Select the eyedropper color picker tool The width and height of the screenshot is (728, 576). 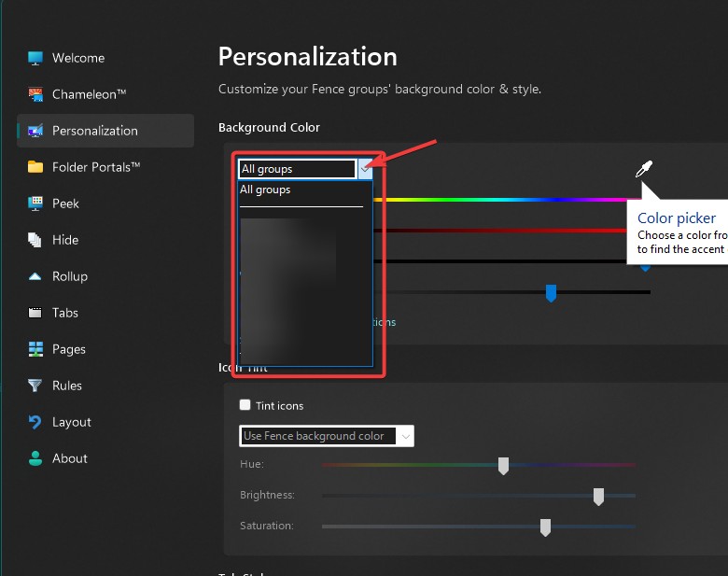644,169
